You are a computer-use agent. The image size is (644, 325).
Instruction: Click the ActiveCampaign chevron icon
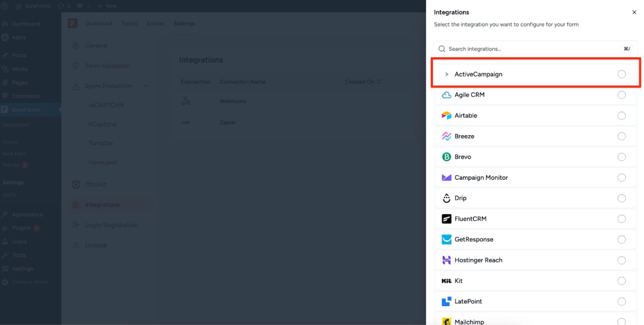(447, 74)
